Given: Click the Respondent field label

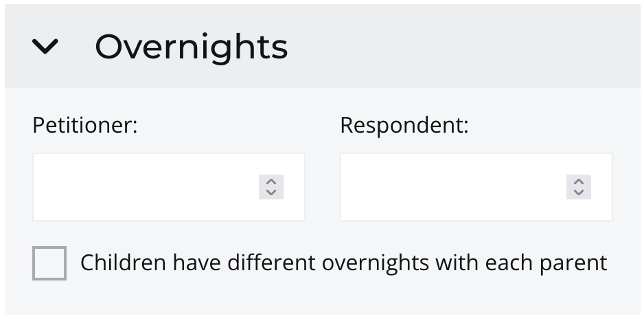Looking at the screenshot, I should point(404,126).
